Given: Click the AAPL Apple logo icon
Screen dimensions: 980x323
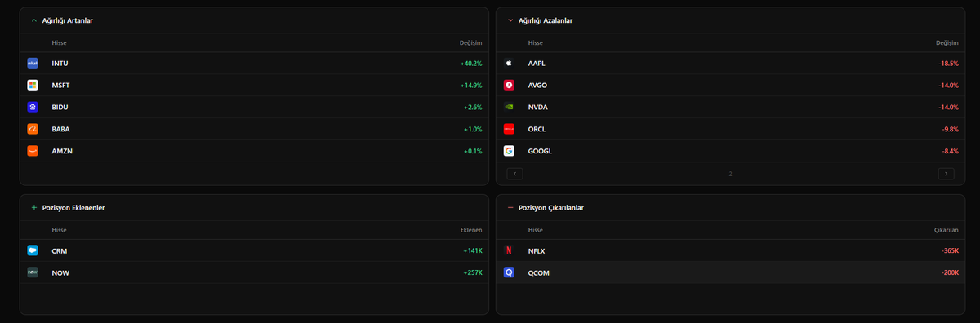Looking at the screenshot, I should tap(509, 63).
